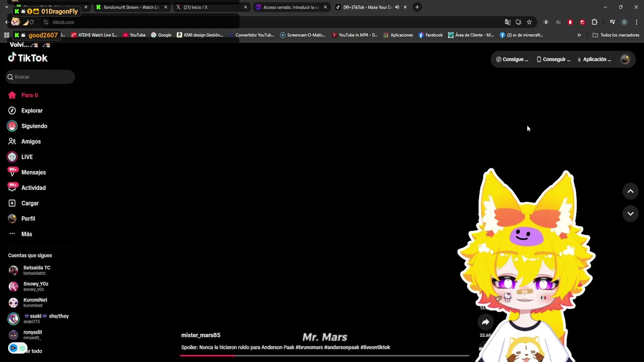Open the Chrome profile K avatar
This screenshot has width=644, height=362.
pyautogui.click(x=624, y=22)
